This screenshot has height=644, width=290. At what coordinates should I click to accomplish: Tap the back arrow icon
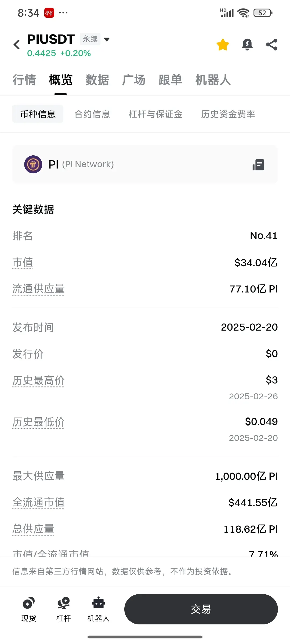tap(17, 45)
